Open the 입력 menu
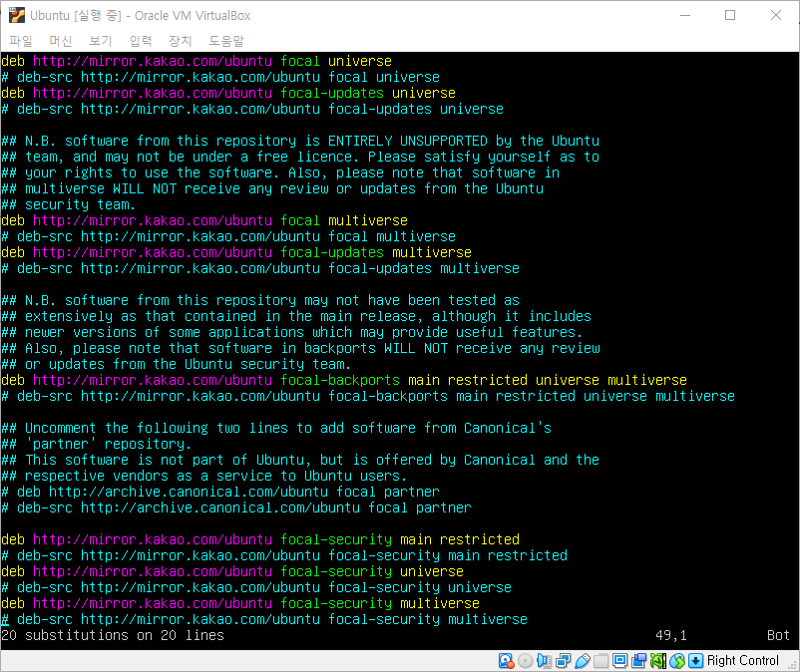The image size is (800, 672). tap(141, 41)
